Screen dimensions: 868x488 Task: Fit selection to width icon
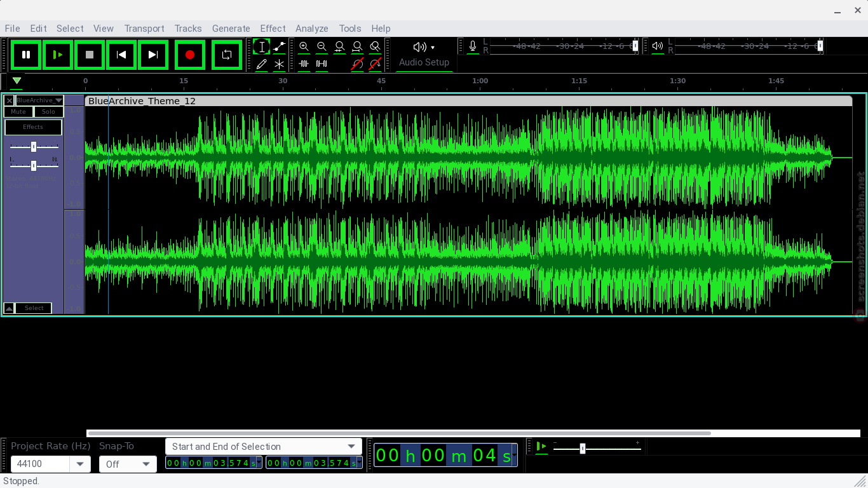click(340, 46)
